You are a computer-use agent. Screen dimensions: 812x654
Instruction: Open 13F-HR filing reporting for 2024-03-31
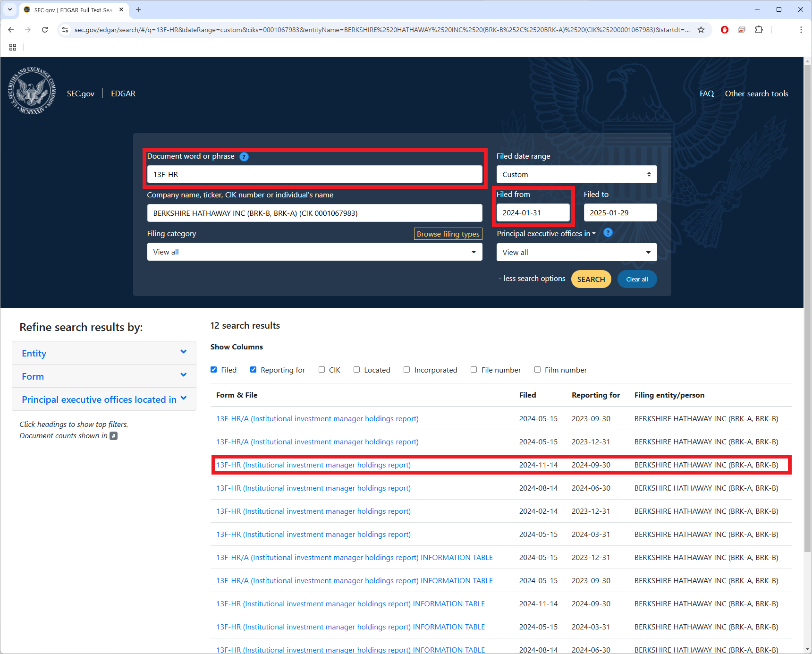[x=313, y=534]
